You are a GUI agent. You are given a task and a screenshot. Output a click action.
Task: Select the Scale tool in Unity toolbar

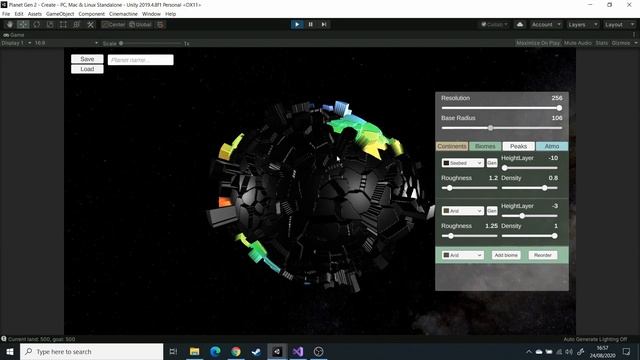[x=50, y=24]
